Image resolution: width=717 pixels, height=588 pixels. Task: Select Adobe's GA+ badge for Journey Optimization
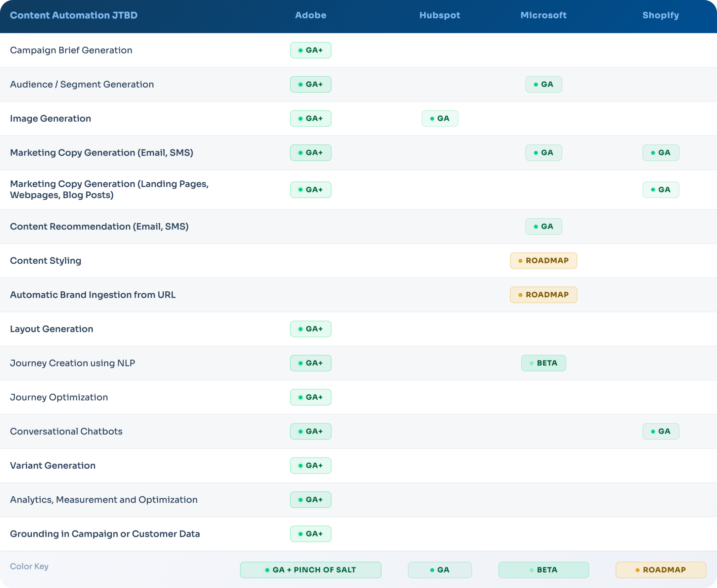[x=311, y=397]
